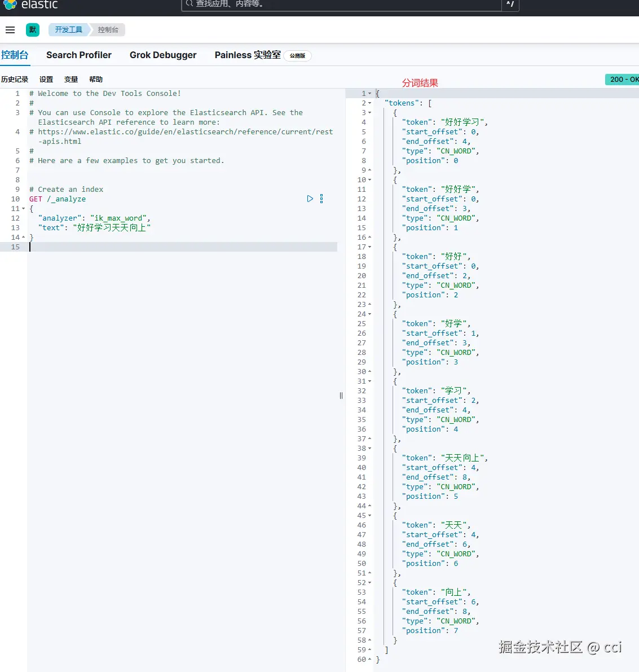Click the 设置 settings button
The height and width of the screenshot is (672, 639).
point(46,80)
